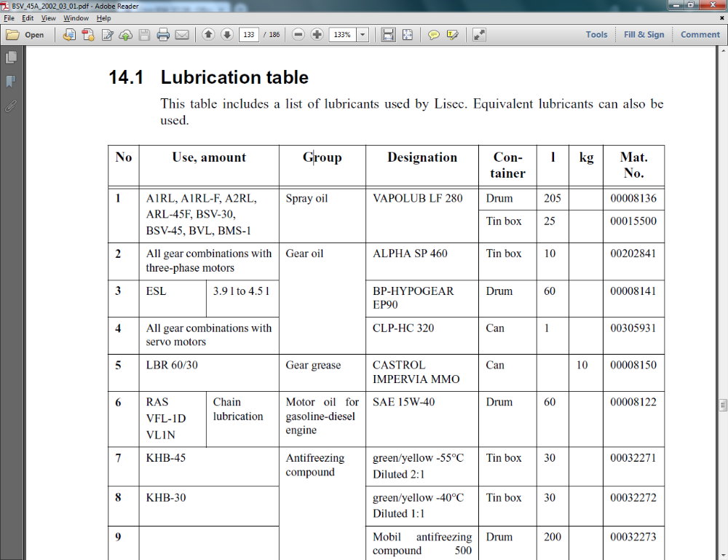Click the zoom percentage field 133%

(x=342, y=35)
